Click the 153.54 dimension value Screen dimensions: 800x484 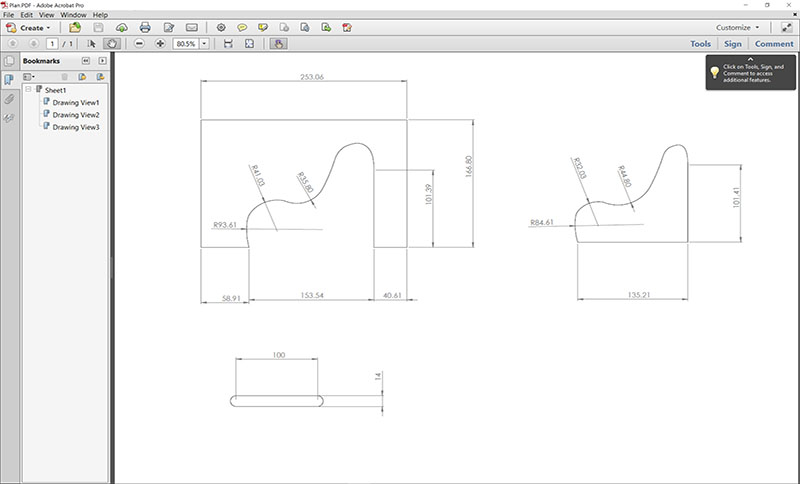(312, 295)
